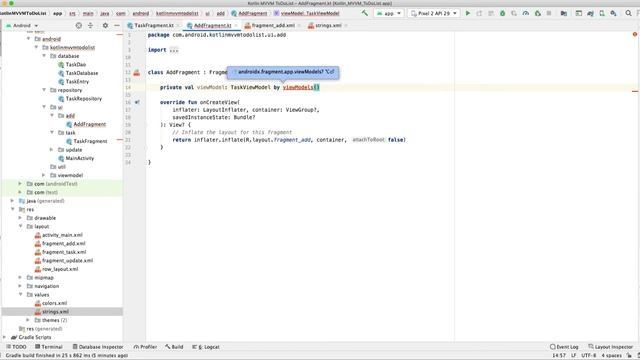
Task: Open the app run configuration dropdown
Action: point(389,13)
